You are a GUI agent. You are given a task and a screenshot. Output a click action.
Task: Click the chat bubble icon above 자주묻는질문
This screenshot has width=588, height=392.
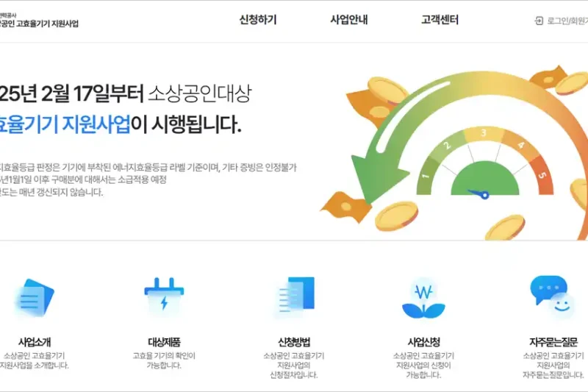pyautogui.click(x=553, y=295)
